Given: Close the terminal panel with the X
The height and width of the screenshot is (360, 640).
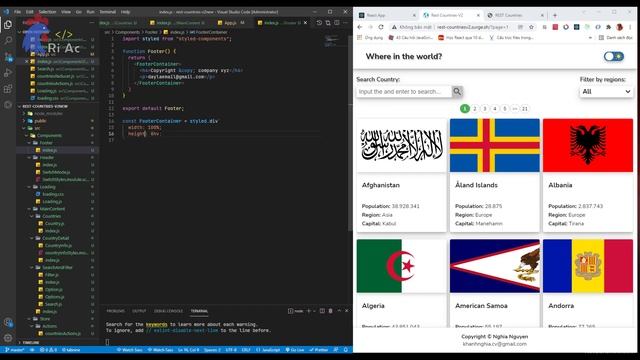Looking at the screenshot, I should pos(347,311).
